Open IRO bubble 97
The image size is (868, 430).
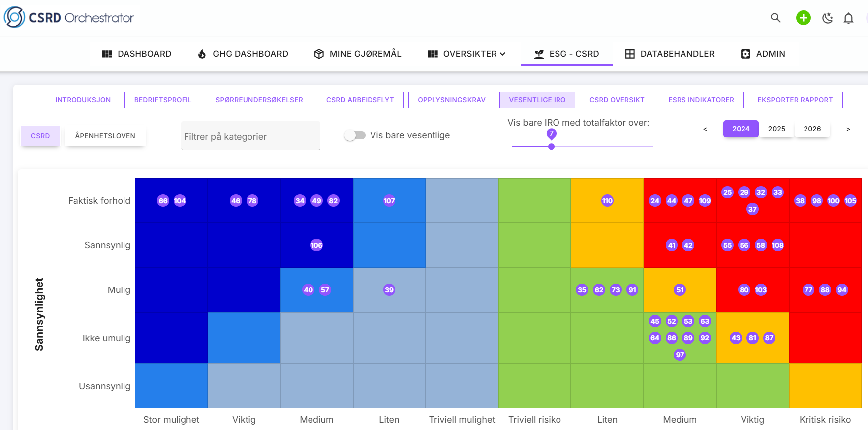pyautogui.click(x=680, y=355)
